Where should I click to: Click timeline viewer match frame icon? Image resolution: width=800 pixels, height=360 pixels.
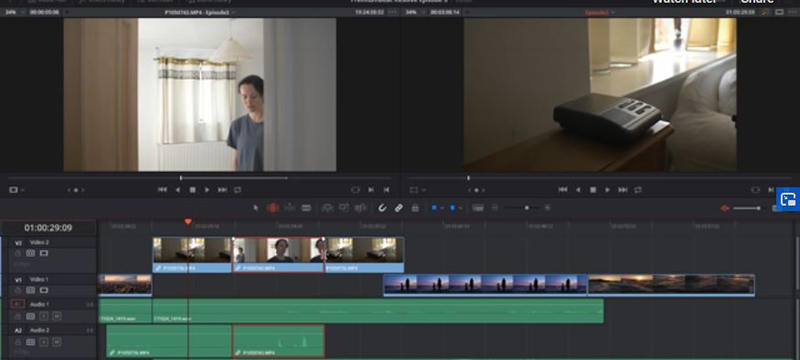point(756,190)
